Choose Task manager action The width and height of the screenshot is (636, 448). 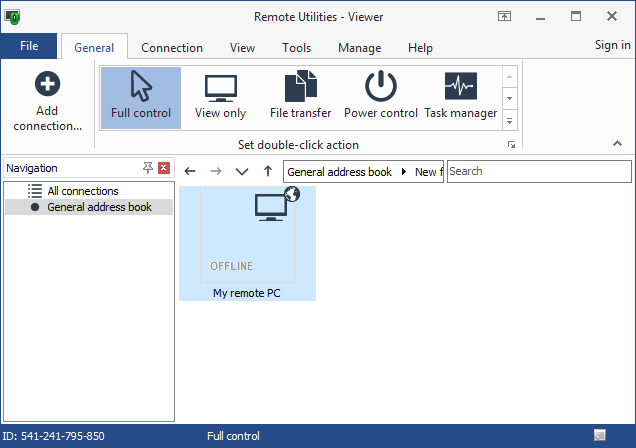460,97
